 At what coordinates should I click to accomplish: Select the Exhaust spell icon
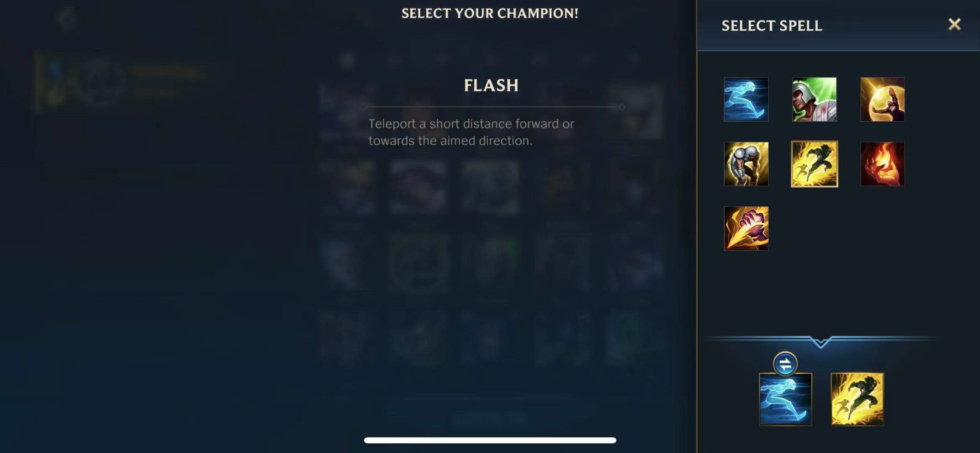pyautogui.click(x=746, y=164)
